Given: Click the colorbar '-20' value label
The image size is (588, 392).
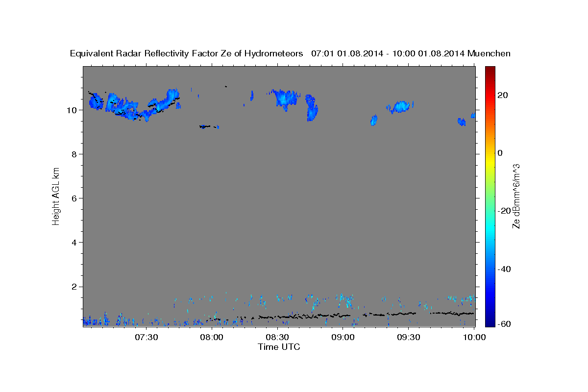Looking at the screenshot, I should pos(504,211).
